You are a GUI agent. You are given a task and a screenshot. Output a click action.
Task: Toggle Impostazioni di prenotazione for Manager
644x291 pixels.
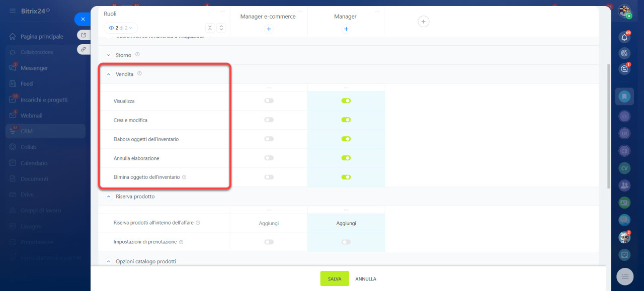click(x=346, y=242)
